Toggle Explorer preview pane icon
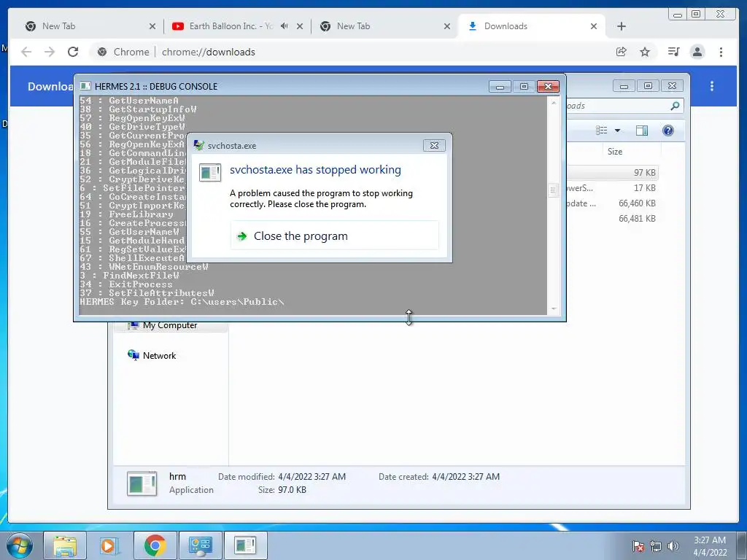Viewport: 747px width, 560px height. pos(642,131)
